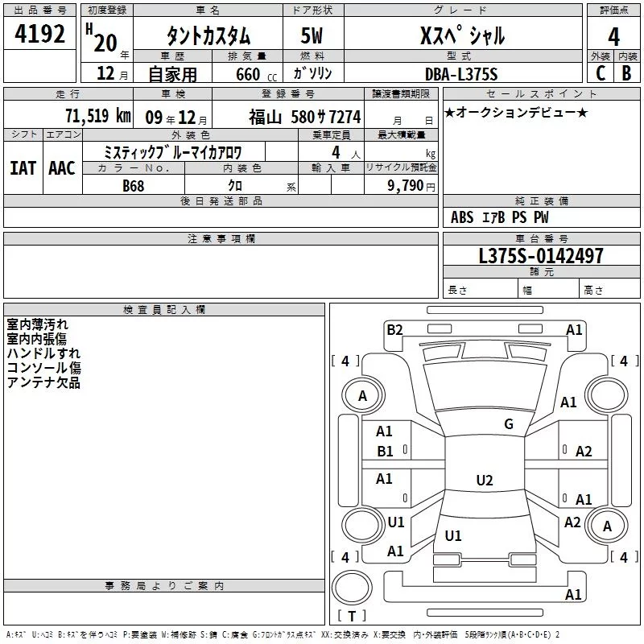Click inspector note コンソール傷
Viewport: 644px width, 644px height.
coord(43,368)
